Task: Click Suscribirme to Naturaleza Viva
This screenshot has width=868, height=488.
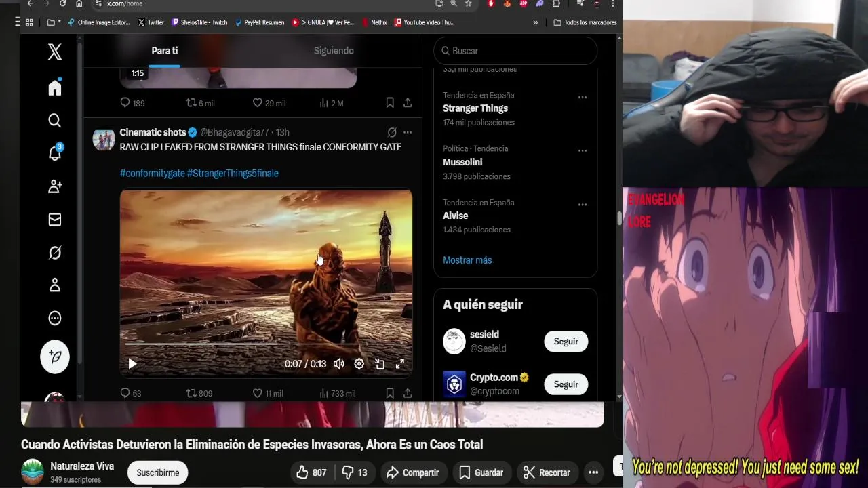Action: pyautogui.click(x=158, y=472)
